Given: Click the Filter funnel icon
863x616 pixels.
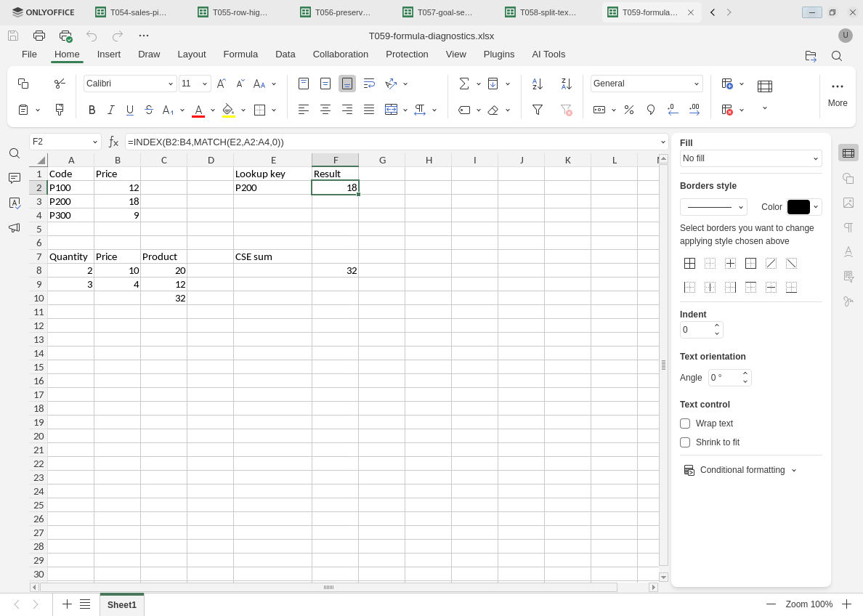Looking at the screenshot, I should click(538, 110).
